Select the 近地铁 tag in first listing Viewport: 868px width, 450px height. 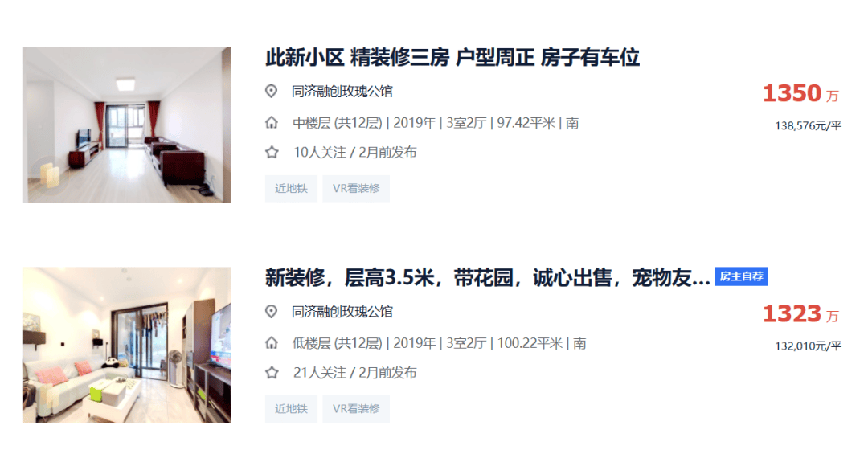pyautogui.click(x=291, y=189)
